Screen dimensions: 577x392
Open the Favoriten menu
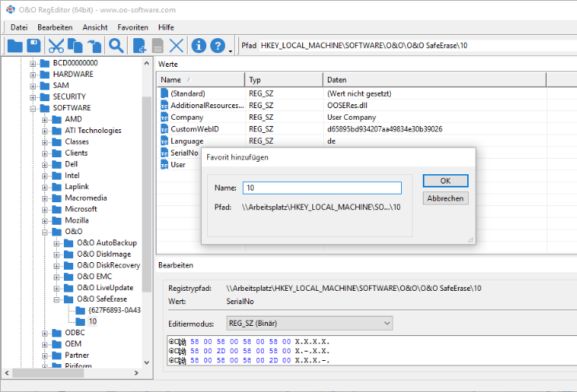(x=133, y=27)
